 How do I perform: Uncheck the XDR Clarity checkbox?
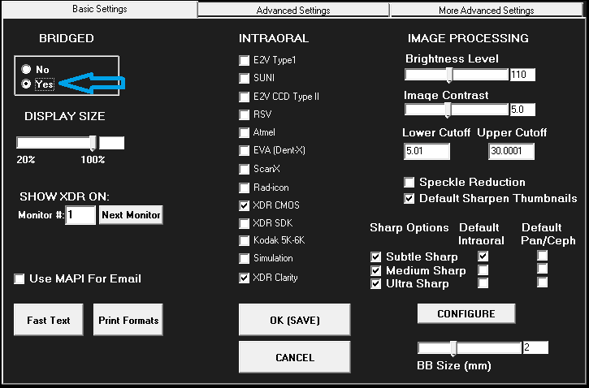(x=244, y=278)
